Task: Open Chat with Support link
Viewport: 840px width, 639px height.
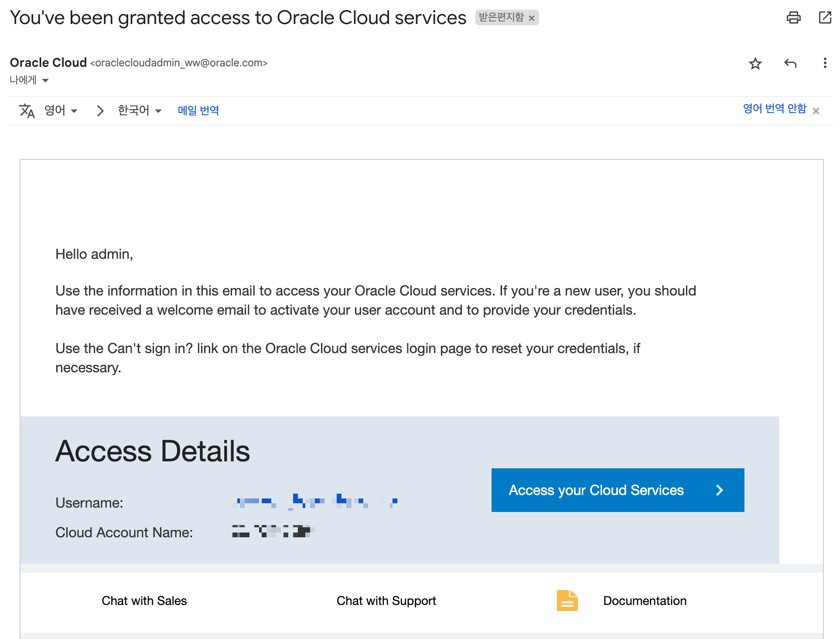Action: tap(386, 601)
